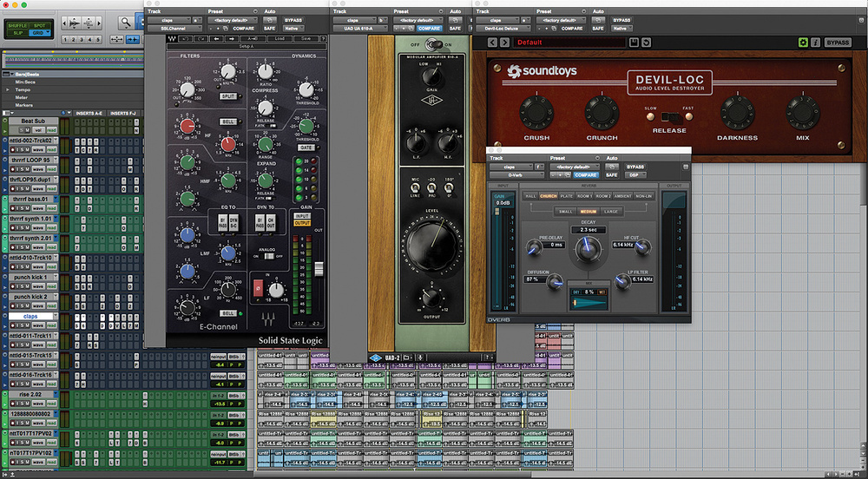The width and height of the screenshot is (868, 479).
Task: Load next Devil-Loc preset with right arrow
Action: 504,43
